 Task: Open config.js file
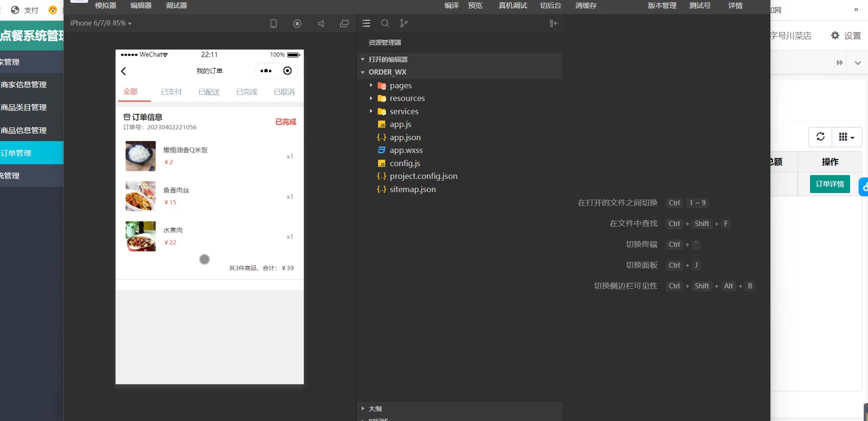(x=405, y=163)
